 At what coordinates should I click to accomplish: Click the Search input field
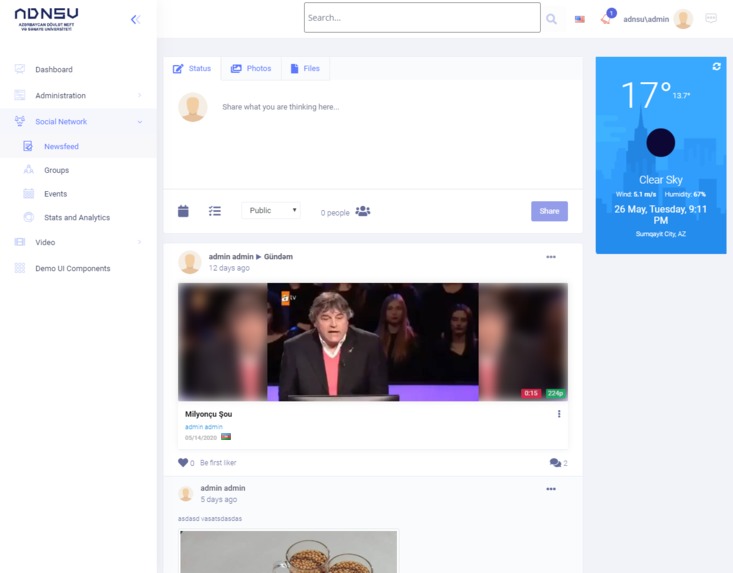coord(422,18)
